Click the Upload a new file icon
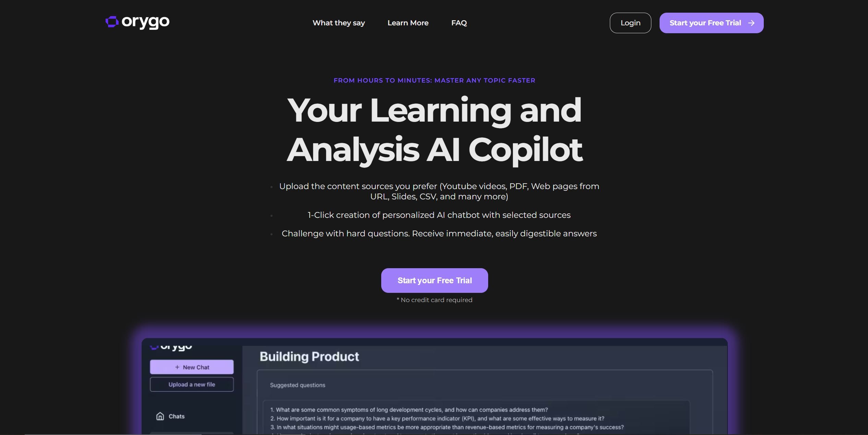The height and width of the screenshot is (435, 868). click(x=192, y=384)
